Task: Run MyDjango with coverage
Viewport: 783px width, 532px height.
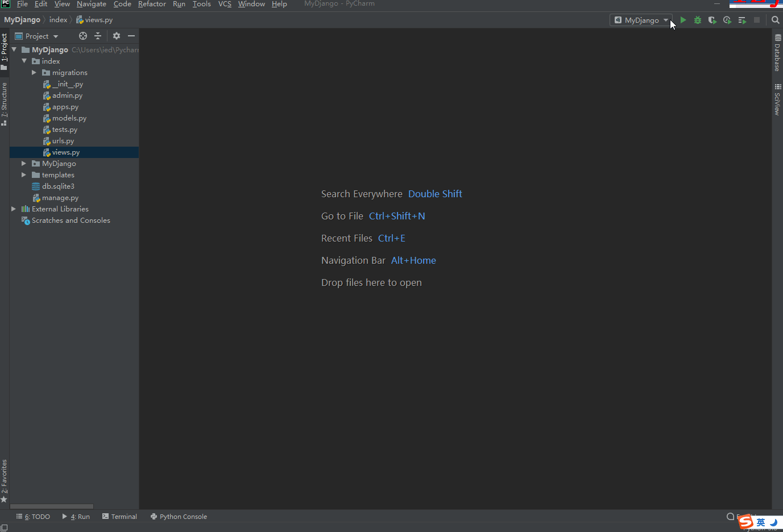Action: click(712, 20)
